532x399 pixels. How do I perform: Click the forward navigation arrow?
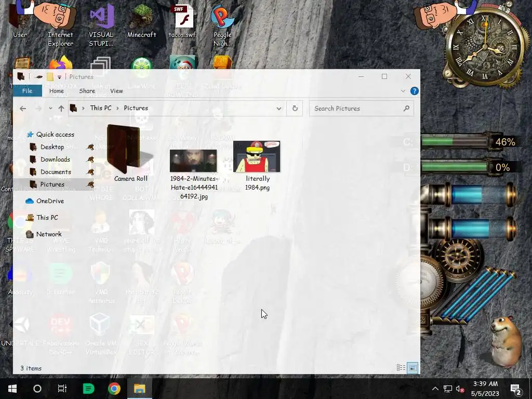[x=38, y=109]
